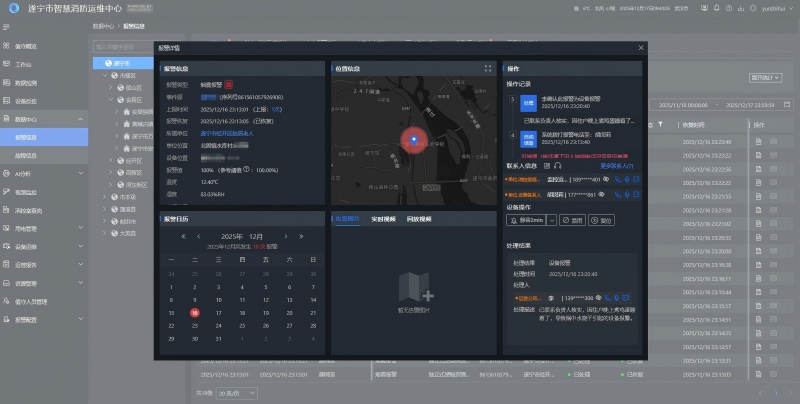Click the 禁用 disable device button
This screenshot has height=404, width=800.
click(x=571, y=219)
